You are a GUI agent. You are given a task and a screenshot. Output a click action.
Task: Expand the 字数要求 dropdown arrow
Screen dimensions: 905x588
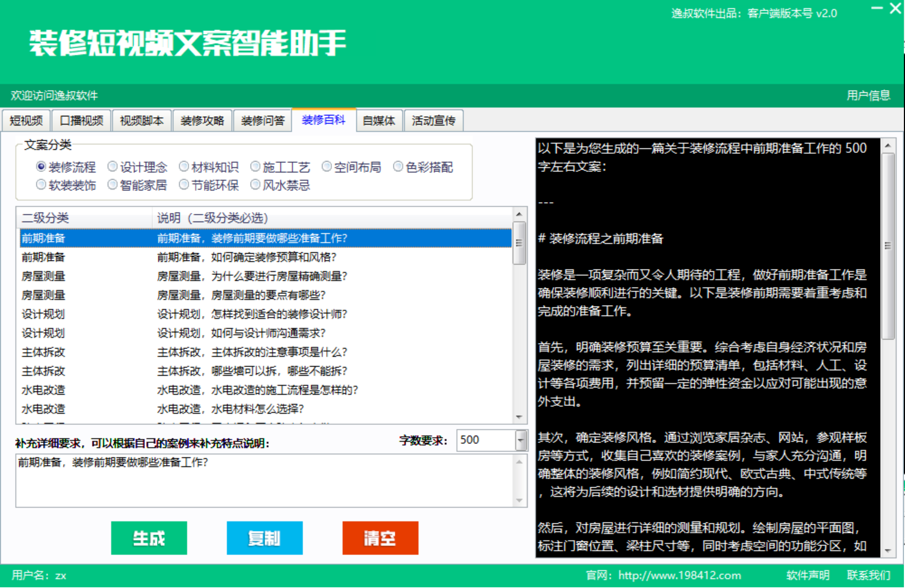[521, 441]
